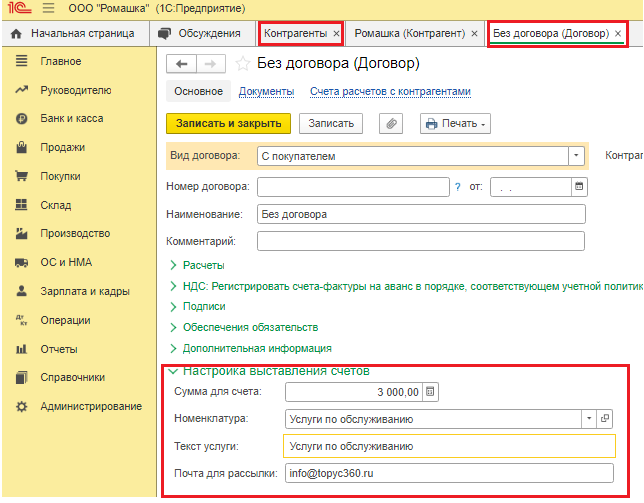
Task: Expand the Подписи group
Action: click(198, 306)
